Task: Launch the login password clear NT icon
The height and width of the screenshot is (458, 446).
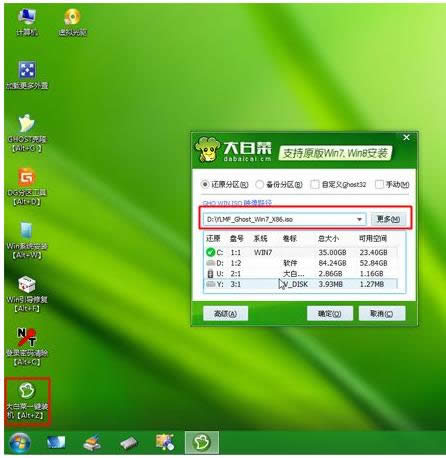Action: [x=27, y=347]
